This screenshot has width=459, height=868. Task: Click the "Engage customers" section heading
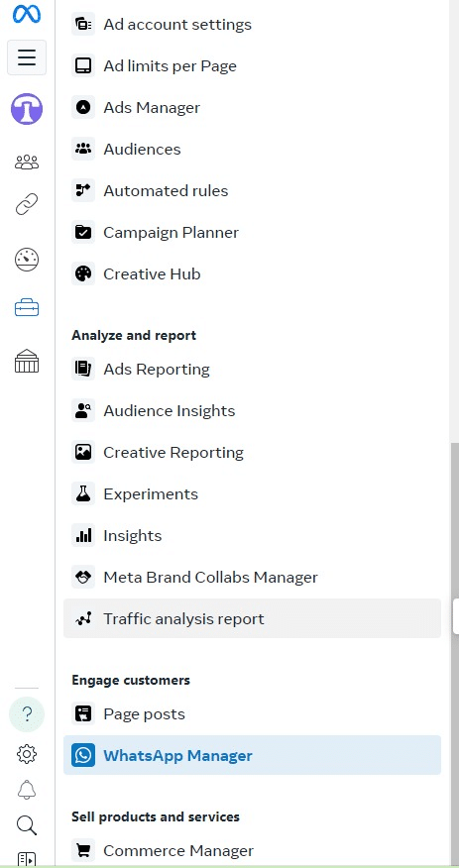point(131,680)
